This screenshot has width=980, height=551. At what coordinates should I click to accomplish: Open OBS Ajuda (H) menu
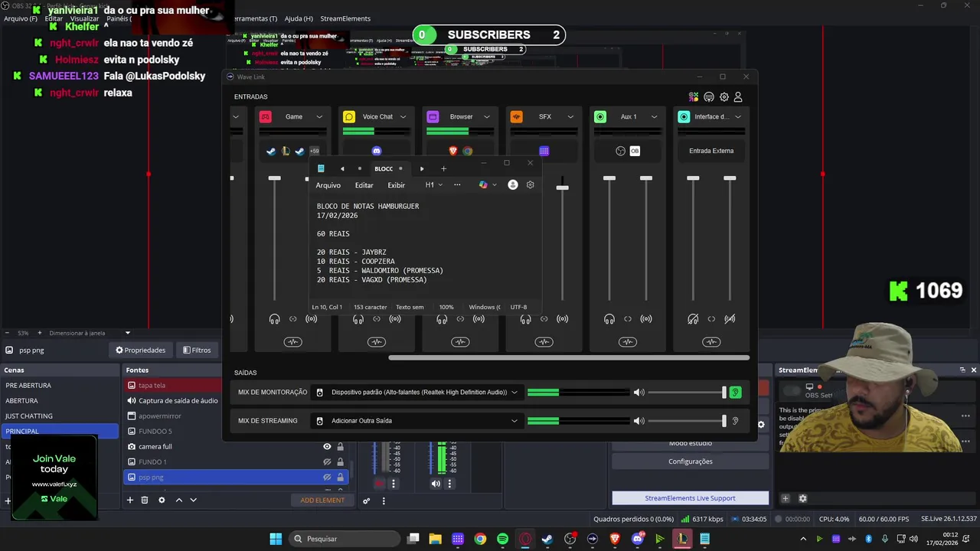299,18
